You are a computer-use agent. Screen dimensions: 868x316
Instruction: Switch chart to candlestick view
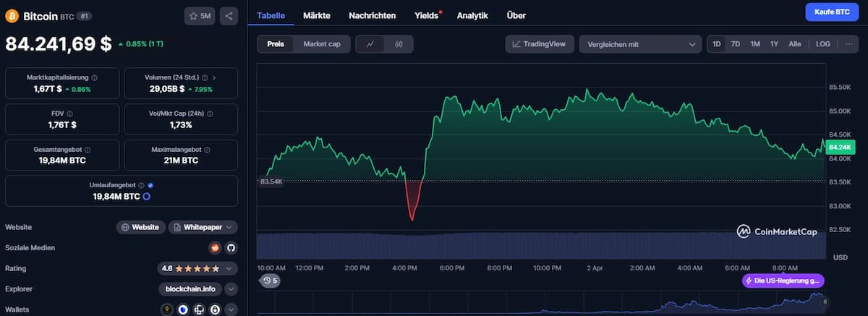399,44
